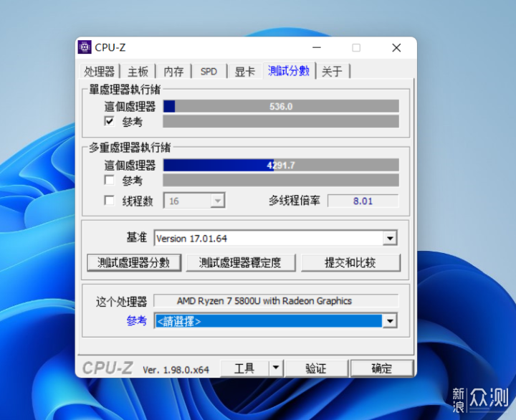Open the 工具 dropdown arrow
This screenshot has height=420, width=516.
(x=276, y=368)
